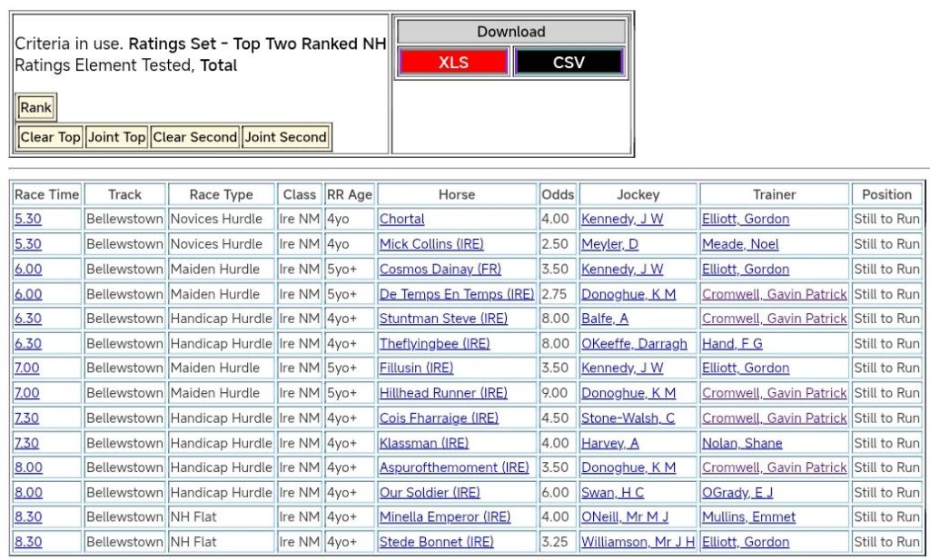Open Mick Collins (IRE) horse page
The width and height of the screenshot is (930, 560).
pos(431,244)
